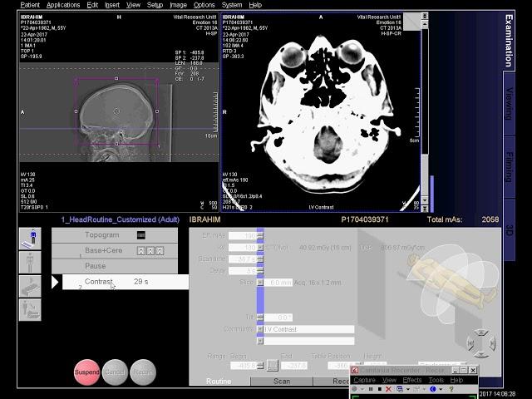The width and height of the screenshot is (532, 399).
Task: Click red X delete icon in Camtasia Recorder
Action: (388, 389)
